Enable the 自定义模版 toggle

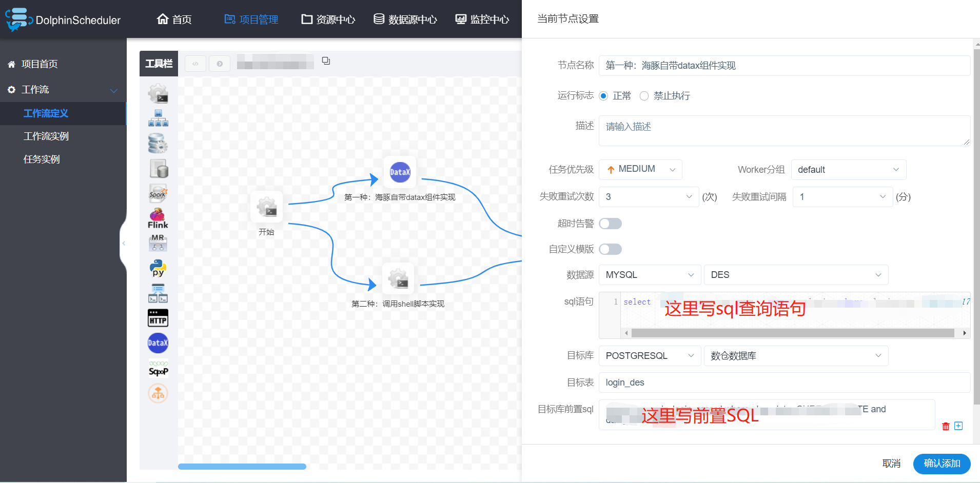610,249
